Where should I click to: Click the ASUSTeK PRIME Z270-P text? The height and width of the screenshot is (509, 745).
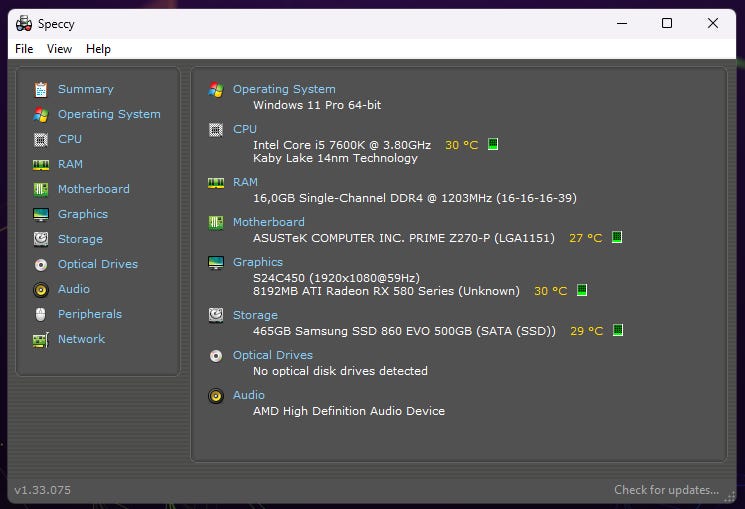404,238
